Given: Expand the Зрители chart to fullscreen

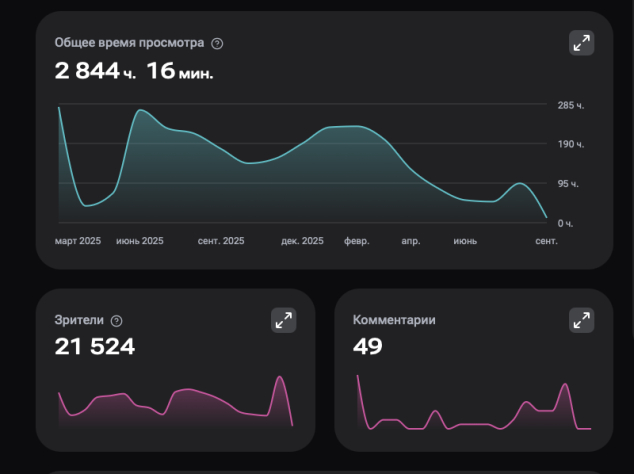Looking at the screenshot, I should tap(283, 320).
